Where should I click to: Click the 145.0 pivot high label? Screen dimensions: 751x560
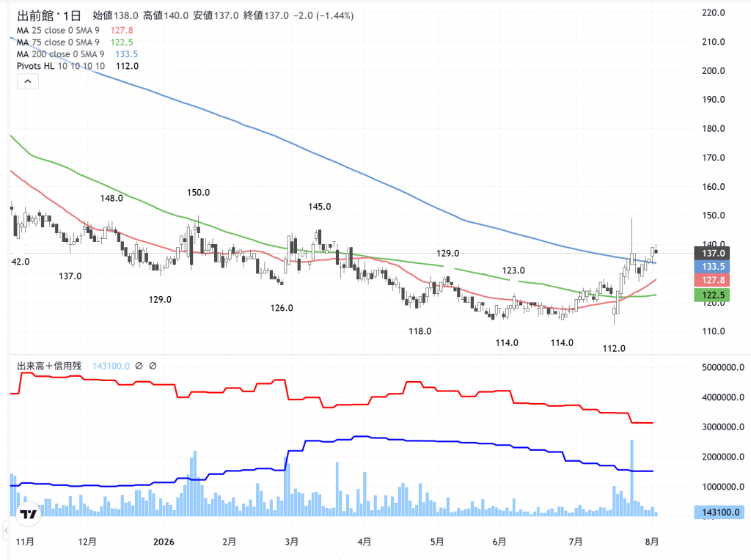pyautogui.click(x=320, y=207)
